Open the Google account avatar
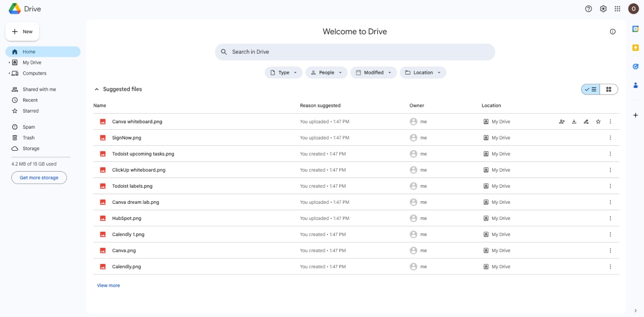This screenshot has height=317, width=644. tap(634, 9)
